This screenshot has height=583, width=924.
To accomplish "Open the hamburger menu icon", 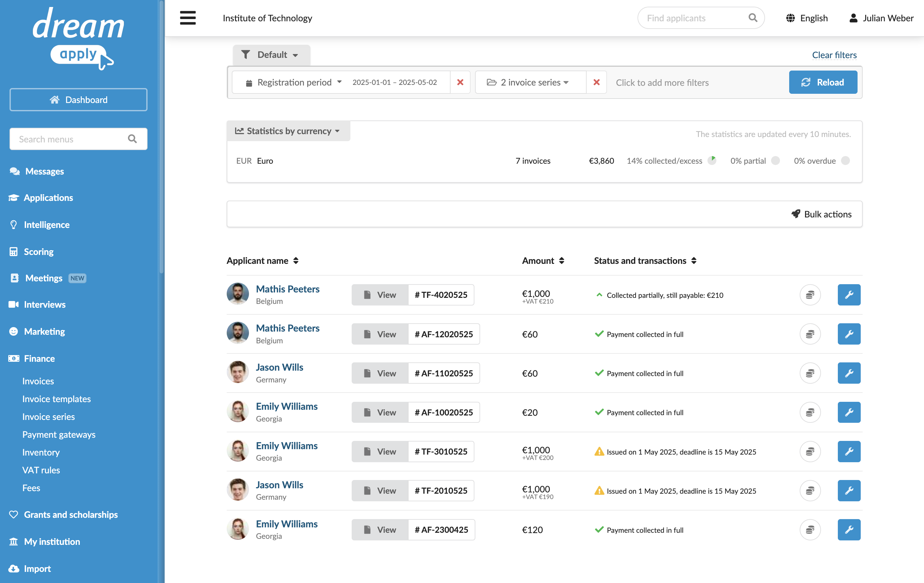I will [188, 18].
